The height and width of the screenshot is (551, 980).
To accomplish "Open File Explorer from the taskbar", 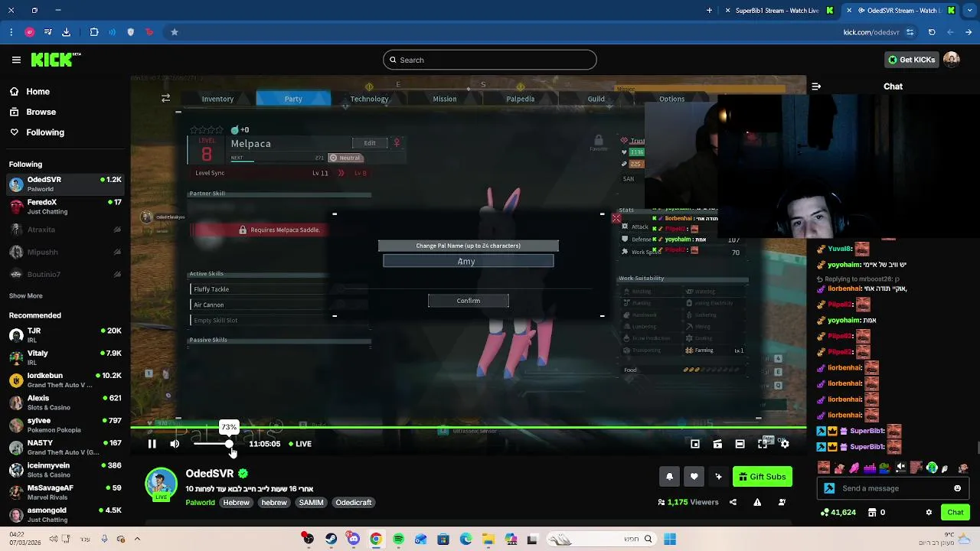I will pyautogui.click(x=488, y=539).
